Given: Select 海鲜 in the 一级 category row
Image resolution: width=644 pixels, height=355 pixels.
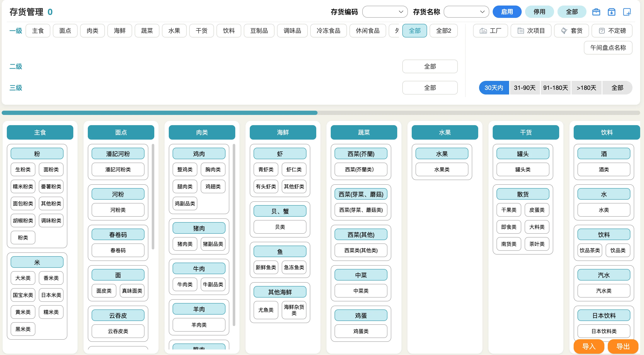Looking at the screenshot, I should 120,31.
